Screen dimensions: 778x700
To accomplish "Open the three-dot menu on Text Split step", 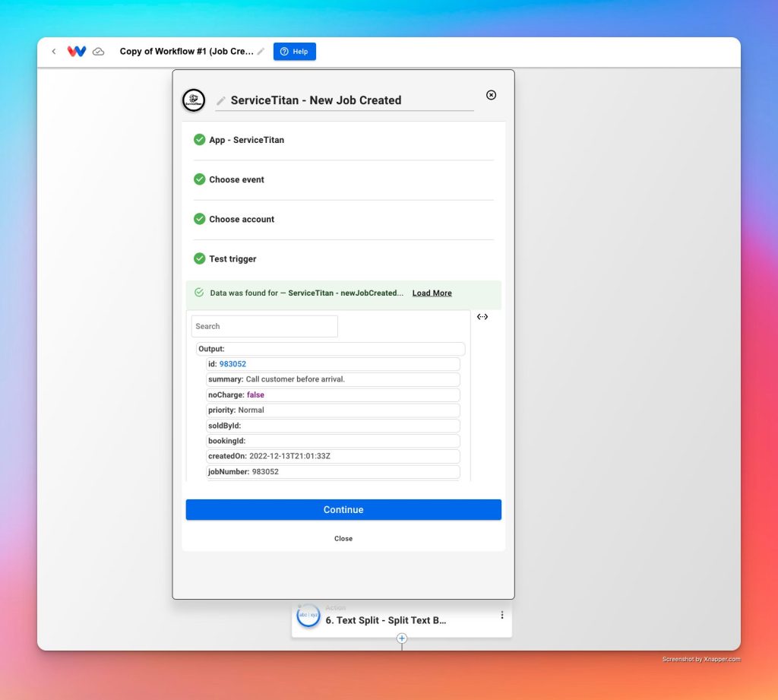I will point(502,615).
